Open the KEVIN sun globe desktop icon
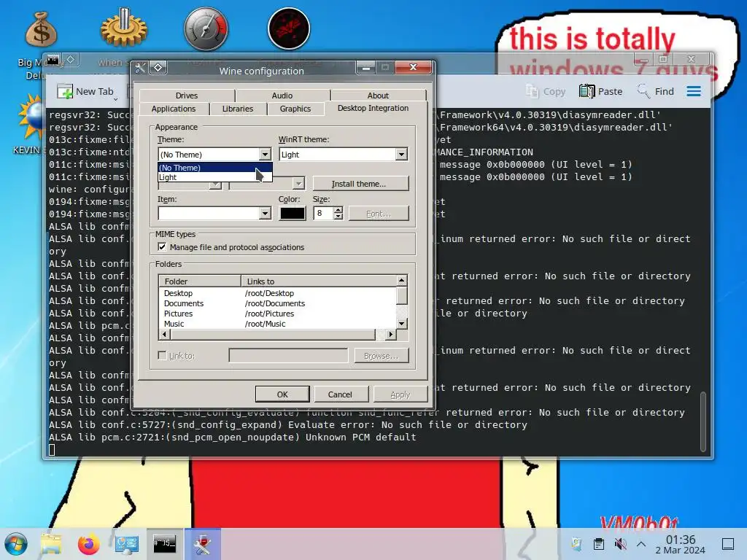This screenshot has height=560, width=747. pos(32,117)
